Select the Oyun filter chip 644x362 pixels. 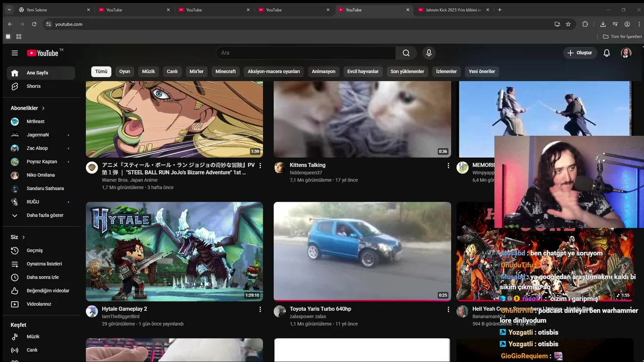click(x=124, y=71)
